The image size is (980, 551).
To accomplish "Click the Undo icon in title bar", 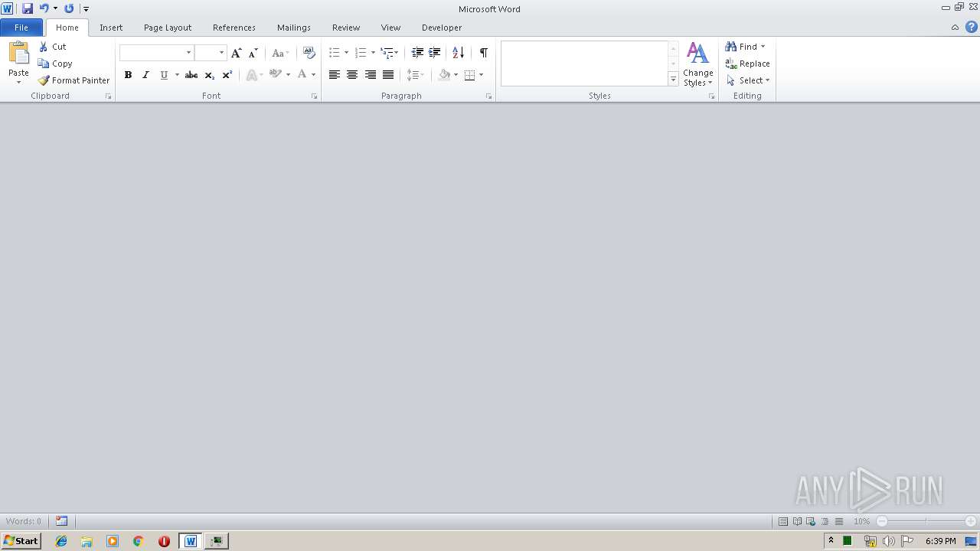I will click(x=44, y=8).
